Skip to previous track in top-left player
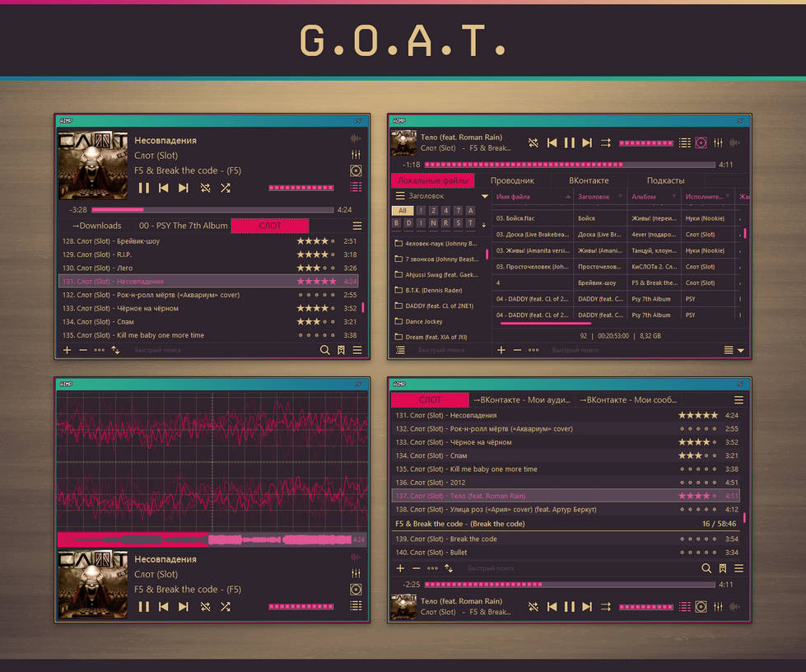 [164, 189]
